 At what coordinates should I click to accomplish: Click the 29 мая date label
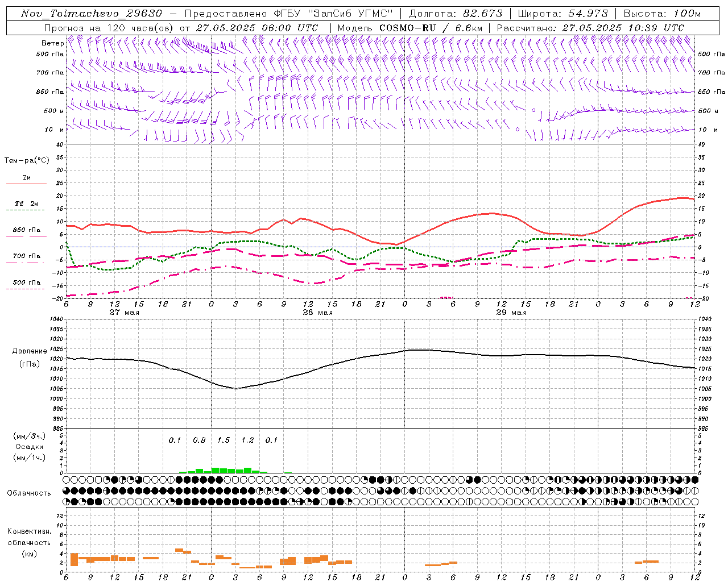(x=511, y=313)
